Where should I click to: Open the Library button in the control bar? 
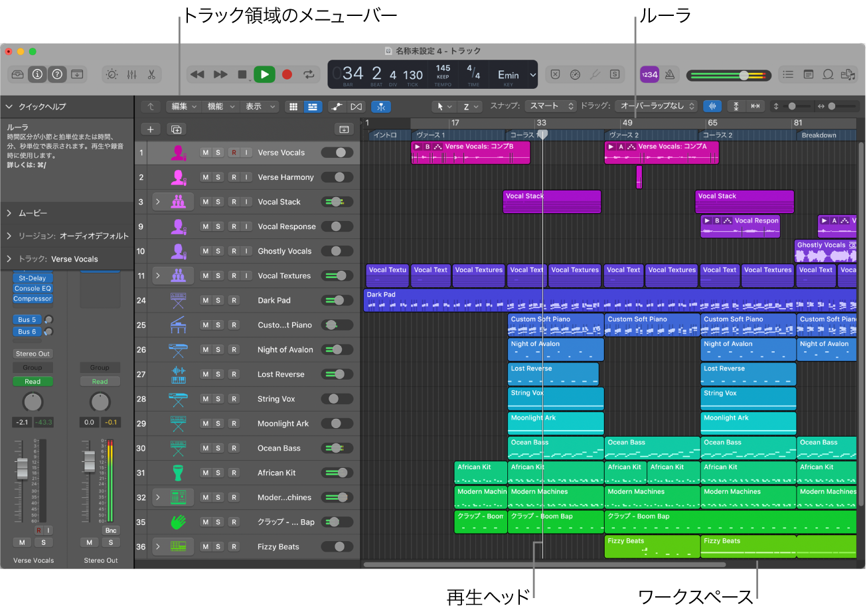[x=18, y=74]
